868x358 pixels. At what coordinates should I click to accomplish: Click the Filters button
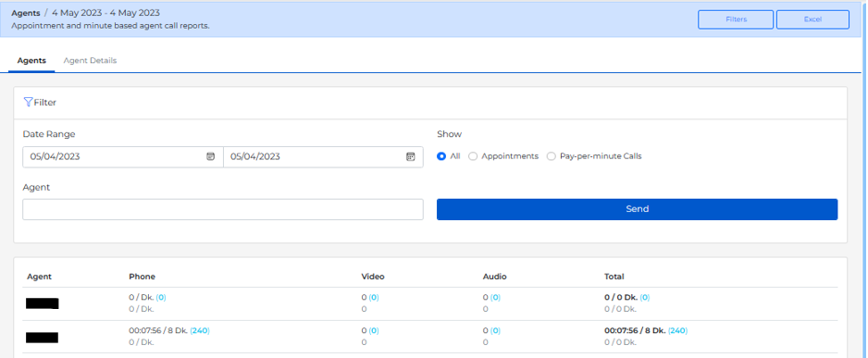(x=736, y=19)
